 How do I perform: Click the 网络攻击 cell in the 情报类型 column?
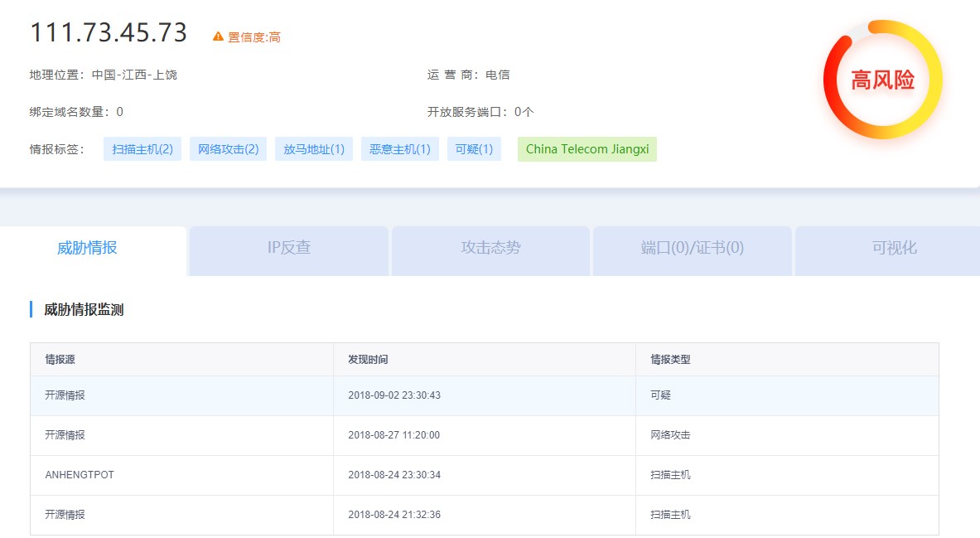click(x=671, y=434)
